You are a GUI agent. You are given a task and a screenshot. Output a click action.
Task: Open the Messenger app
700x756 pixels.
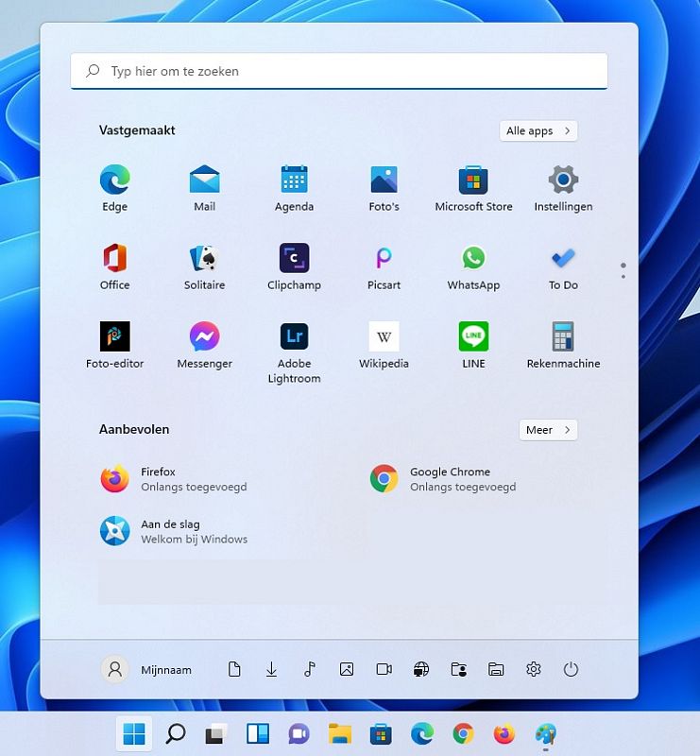point(204,345)
